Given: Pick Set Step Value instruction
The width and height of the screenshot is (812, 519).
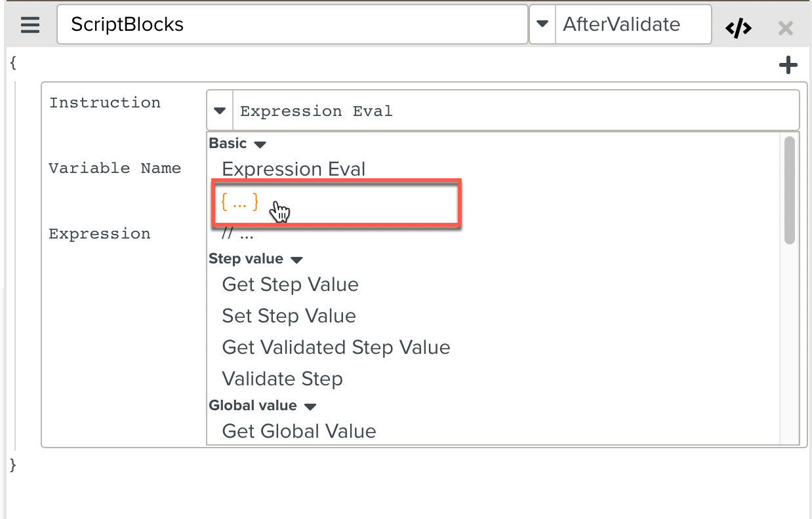Looking at the screenshot, I should [x=289, y=316].
